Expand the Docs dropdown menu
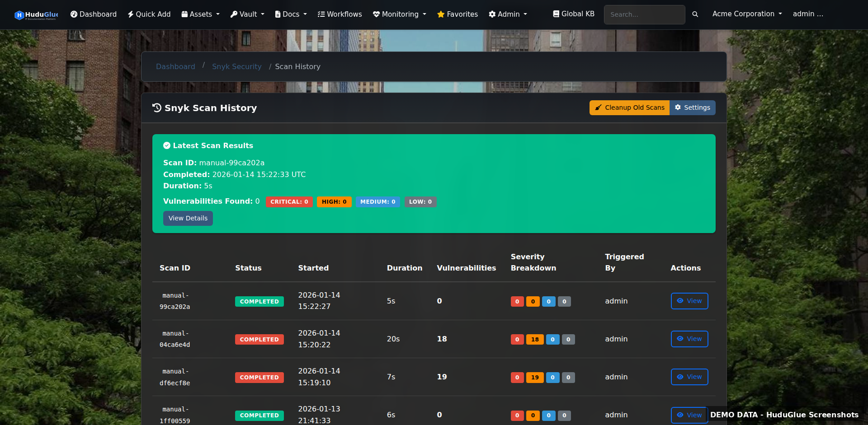 point(291,14)
